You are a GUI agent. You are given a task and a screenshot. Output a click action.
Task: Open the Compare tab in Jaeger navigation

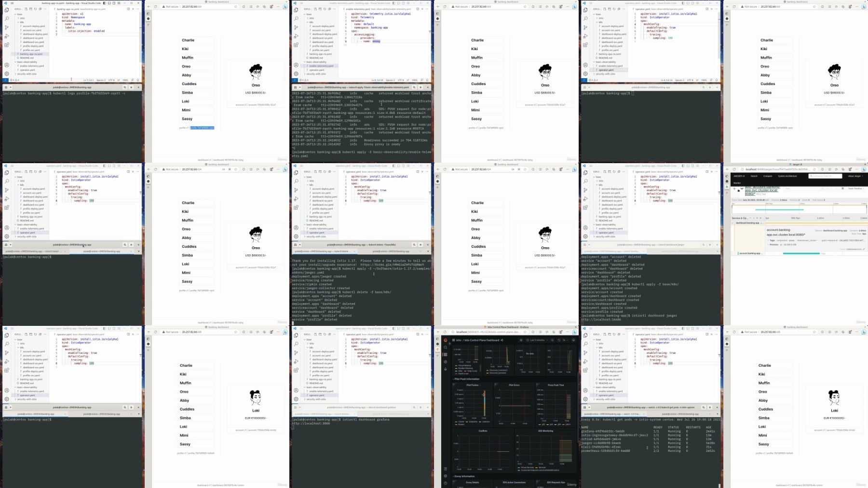[x=768, y=176]
